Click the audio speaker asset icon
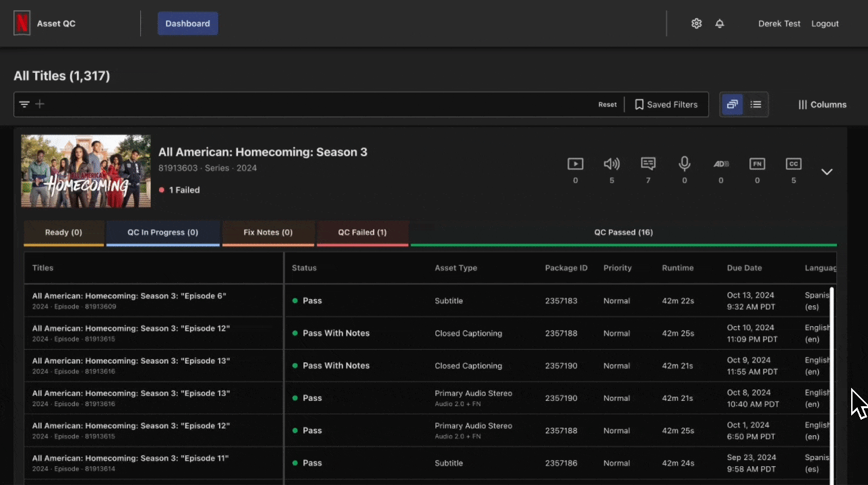 [612, 164]
